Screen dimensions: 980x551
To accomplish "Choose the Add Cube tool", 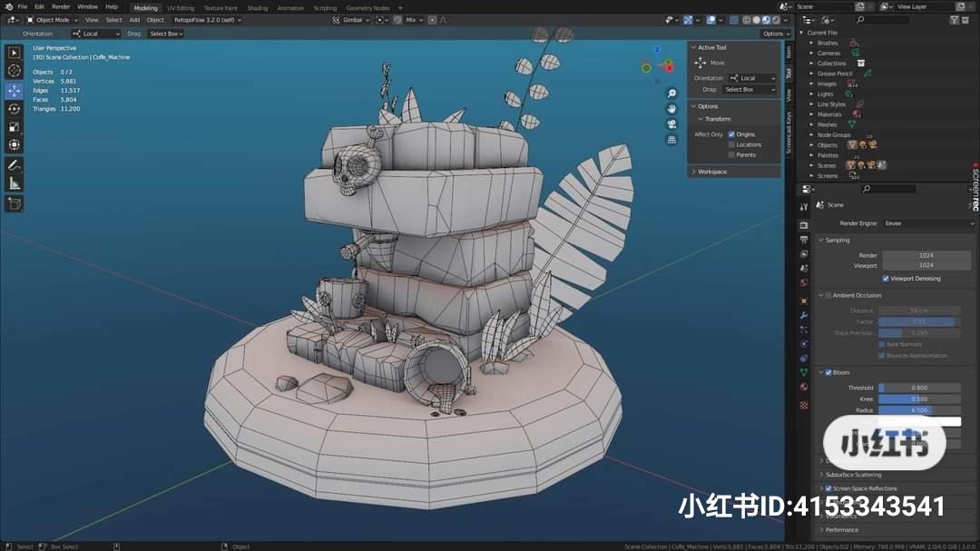I will 15,204.
